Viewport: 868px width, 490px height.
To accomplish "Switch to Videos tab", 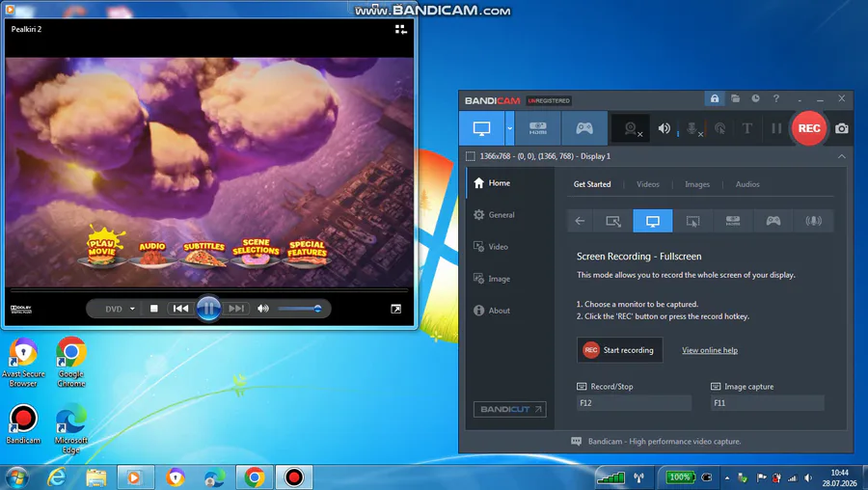I will [x=648, y=184].
